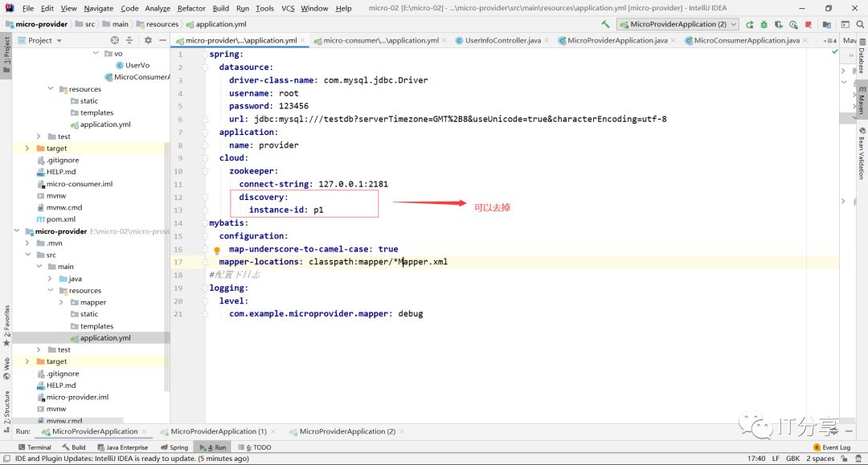Click the Run with Profiler toolbar icon
868x465 pixels.
click(x=793, y=24)
